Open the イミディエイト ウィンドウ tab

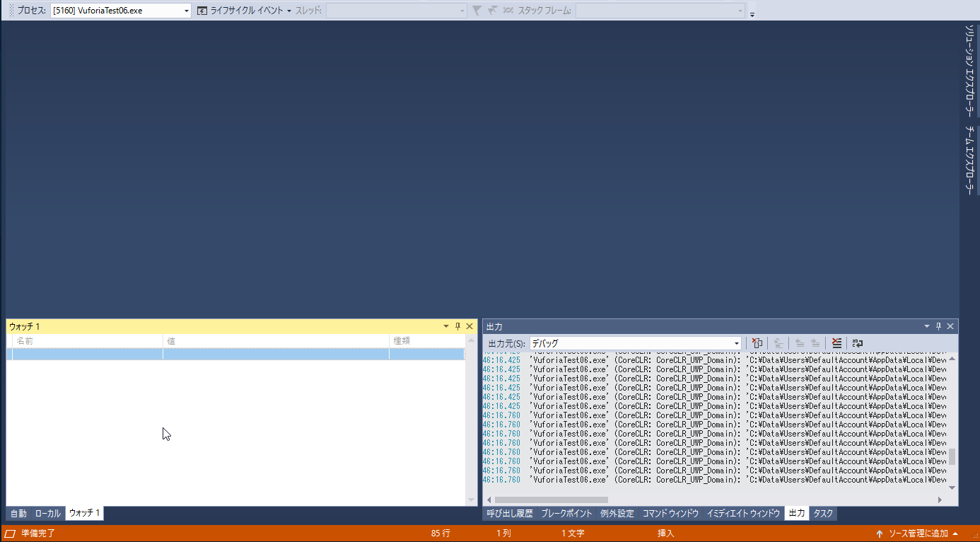click(x=743, y=514)
